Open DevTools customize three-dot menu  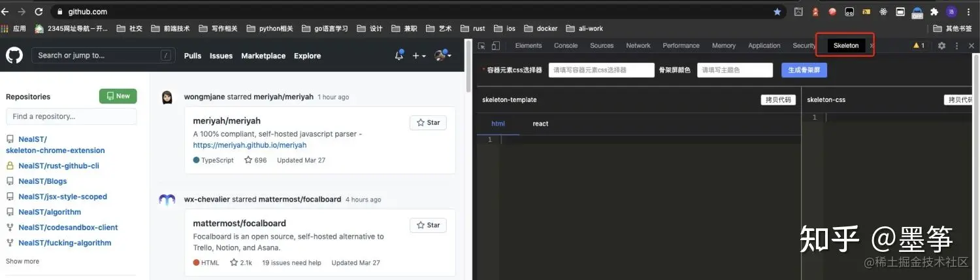click(957, 46)
